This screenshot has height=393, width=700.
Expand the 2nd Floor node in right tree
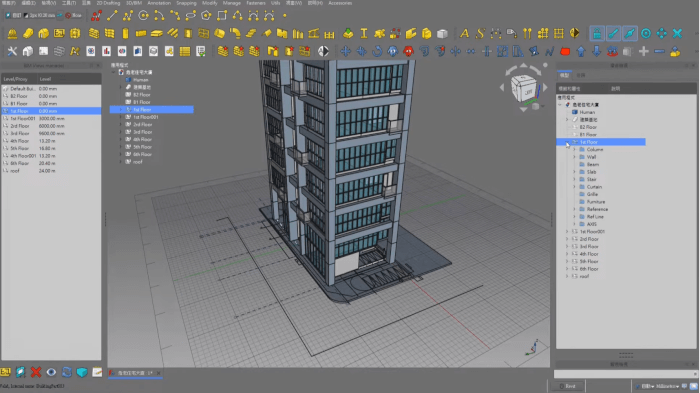point(567,239)
